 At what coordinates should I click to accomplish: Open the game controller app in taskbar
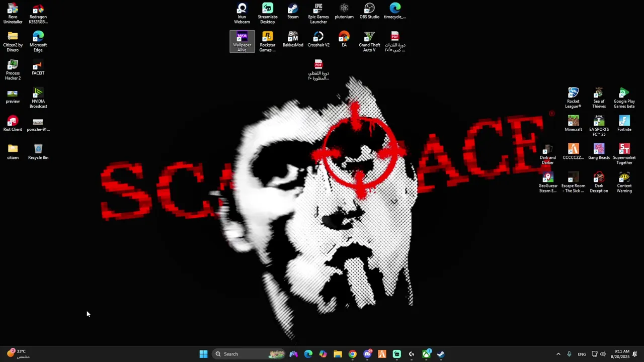tap(294, 354)
